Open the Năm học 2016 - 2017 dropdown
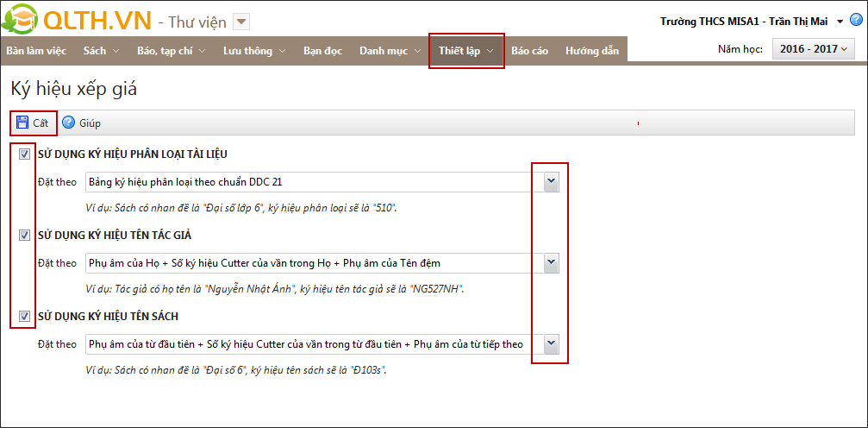This screenshot has width=868, height=428. pyautogui.click(x=813, y=49)
